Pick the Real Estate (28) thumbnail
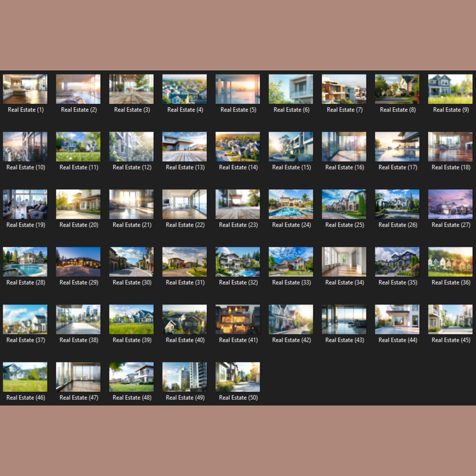476x476 pixels. [25, 262]
